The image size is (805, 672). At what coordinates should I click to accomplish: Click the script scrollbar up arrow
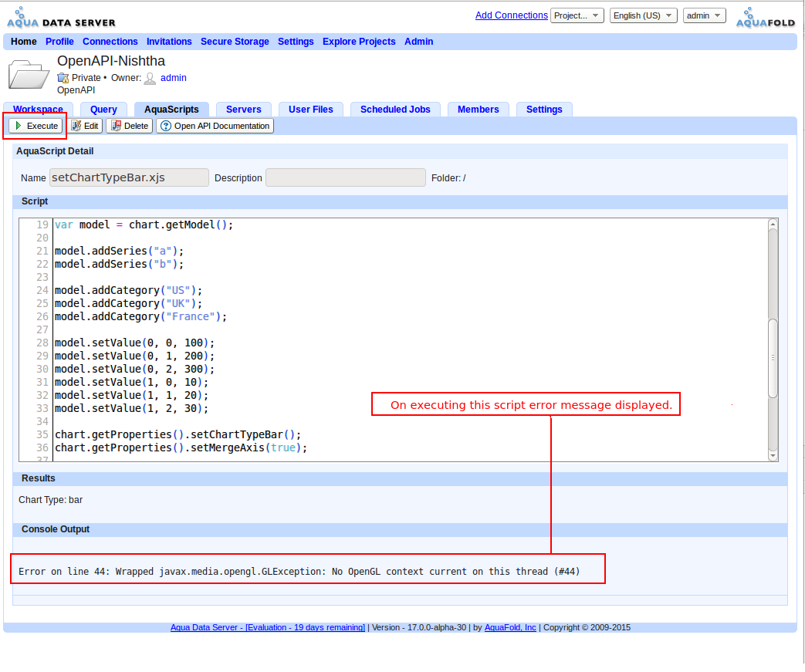point(773,225)
